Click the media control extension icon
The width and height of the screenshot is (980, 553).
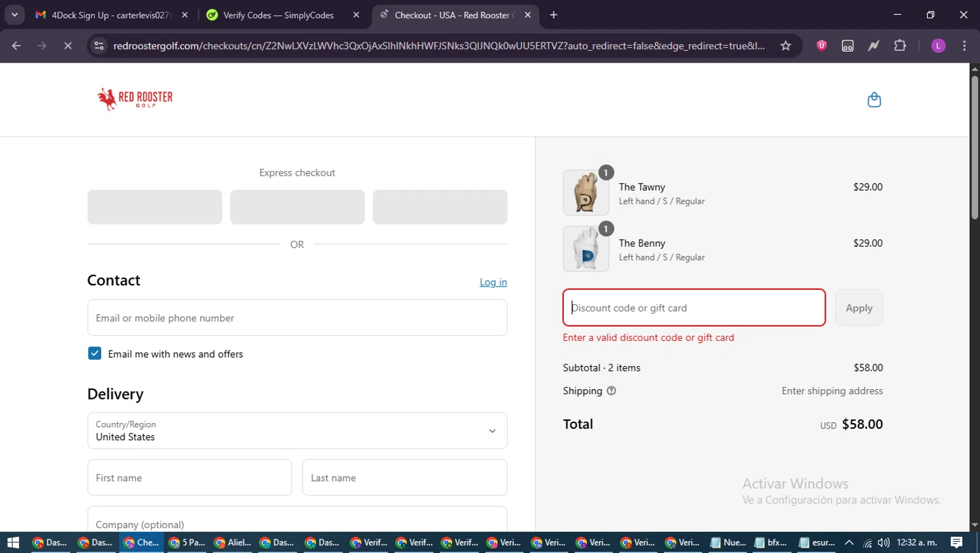[x=847, y=46]
